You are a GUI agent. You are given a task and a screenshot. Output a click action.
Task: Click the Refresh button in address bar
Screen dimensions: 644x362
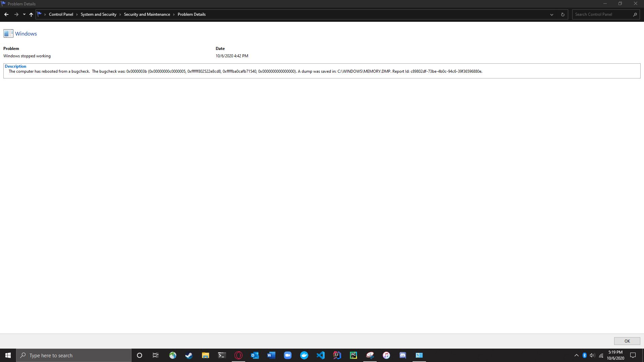pos(562,14)
